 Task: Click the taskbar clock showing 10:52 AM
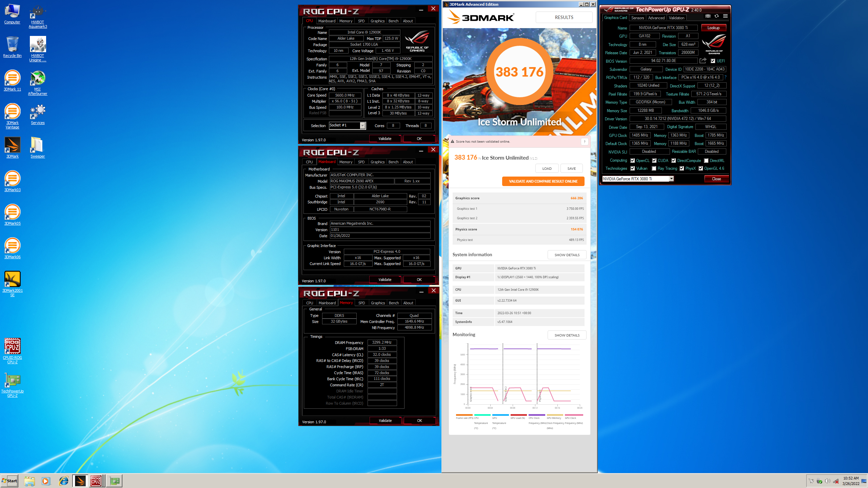[x=851, y=481]
